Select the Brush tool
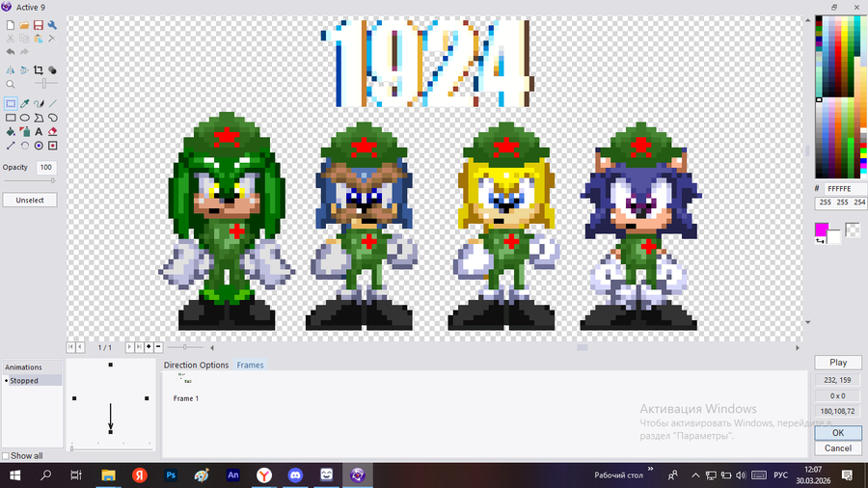 point(39,103)
